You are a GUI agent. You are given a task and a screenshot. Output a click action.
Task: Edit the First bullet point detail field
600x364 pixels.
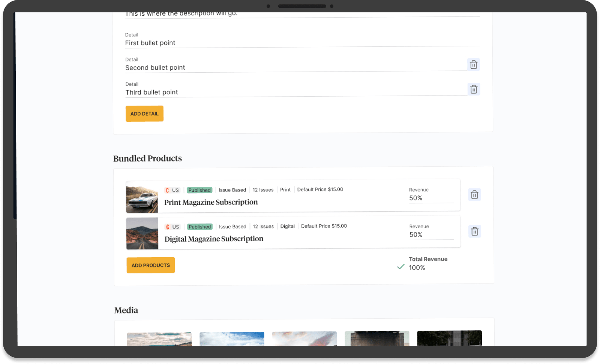(x=302, y=40)
